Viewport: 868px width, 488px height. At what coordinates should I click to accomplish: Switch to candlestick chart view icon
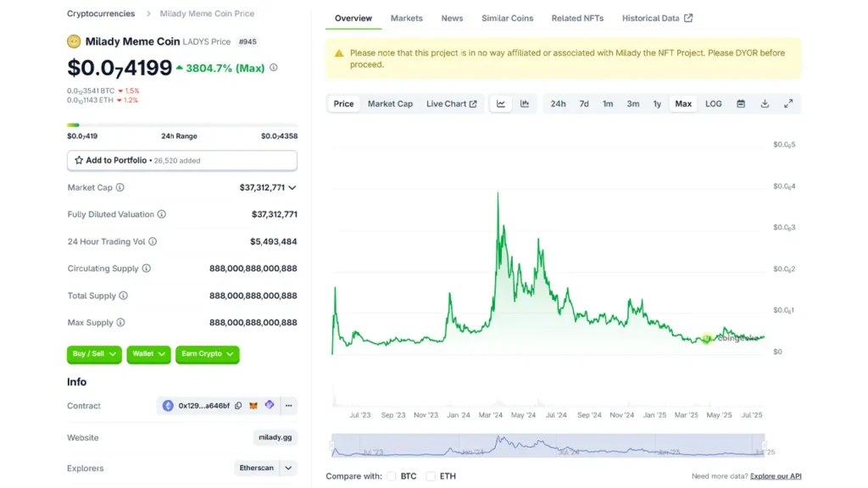coord(524,103)
